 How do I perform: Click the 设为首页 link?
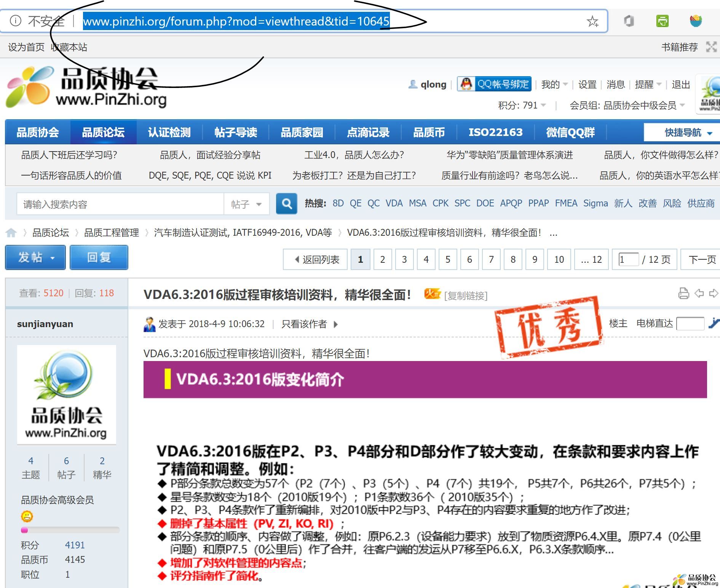click(26, 47)
